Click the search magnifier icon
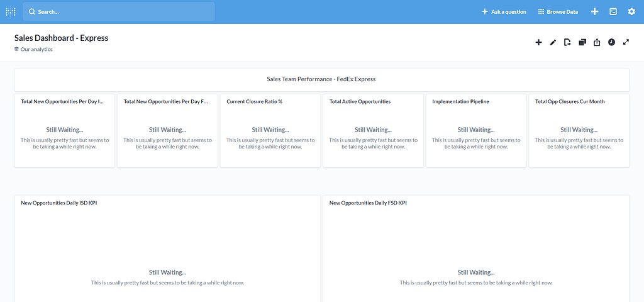Viewport: 644px width, 302px height. pos(31,12)
